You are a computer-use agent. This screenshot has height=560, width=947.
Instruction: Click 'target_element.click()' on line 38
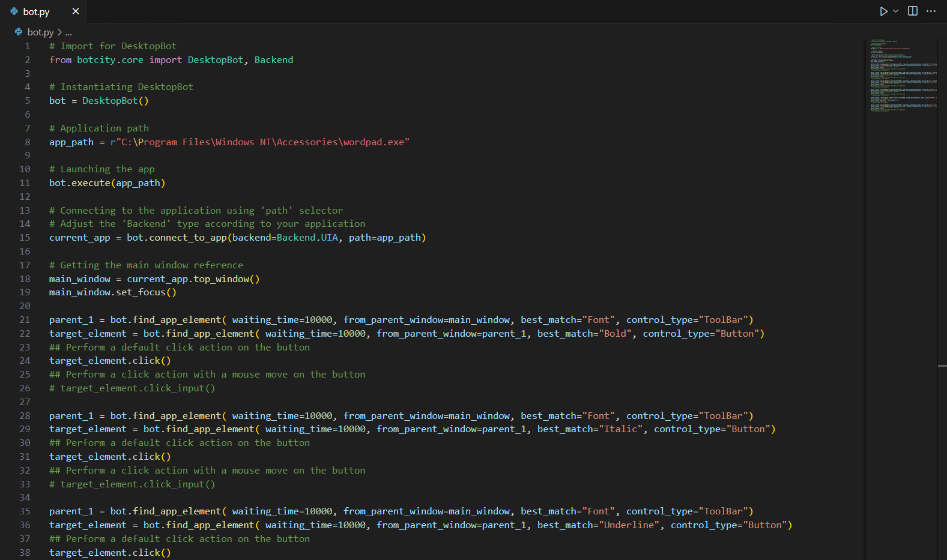tap(110, 553)
